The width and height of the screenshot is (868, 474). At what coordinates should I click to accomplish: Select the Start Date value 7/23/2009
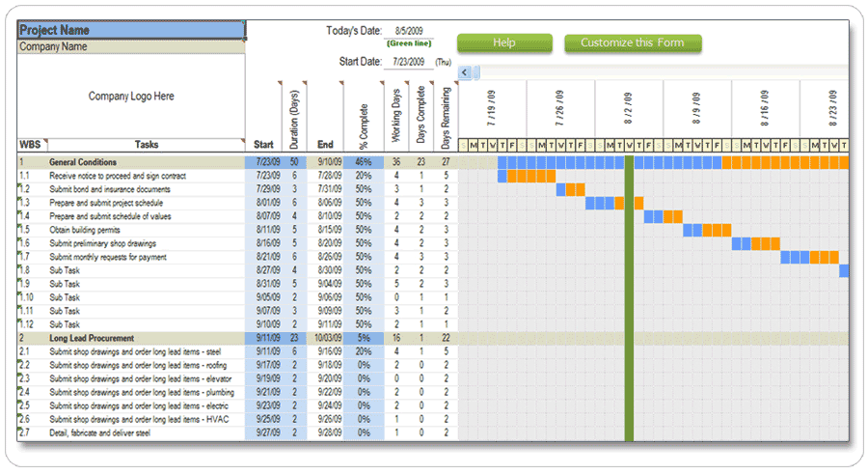(x=408, y=62)
